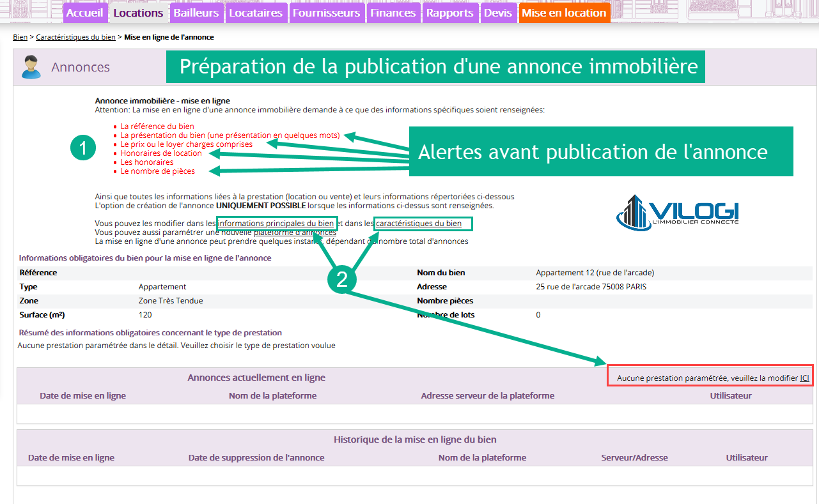The image size is (819, 504).
Task: Click the 'Zone Très Tendue' value
Action: 171,301
